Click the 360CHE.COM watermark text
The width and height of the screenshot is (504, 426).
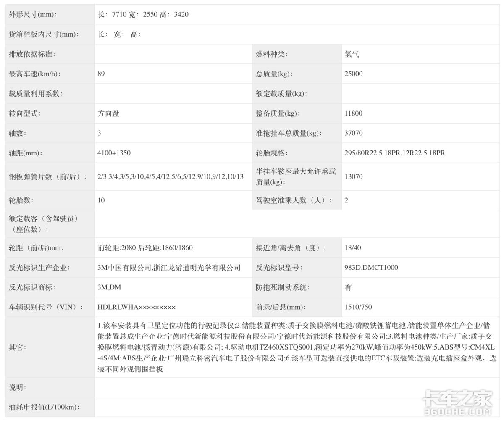pyautogui.click(x=458, y=412)
